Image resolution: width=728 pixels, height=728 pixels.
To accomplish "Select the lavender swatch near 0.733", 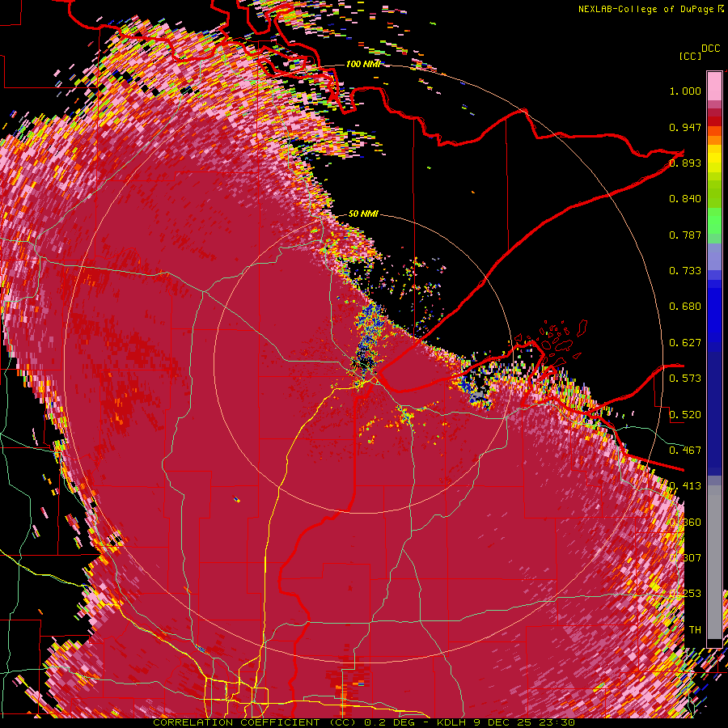I will pyautogui.click(x=714, y=256).
